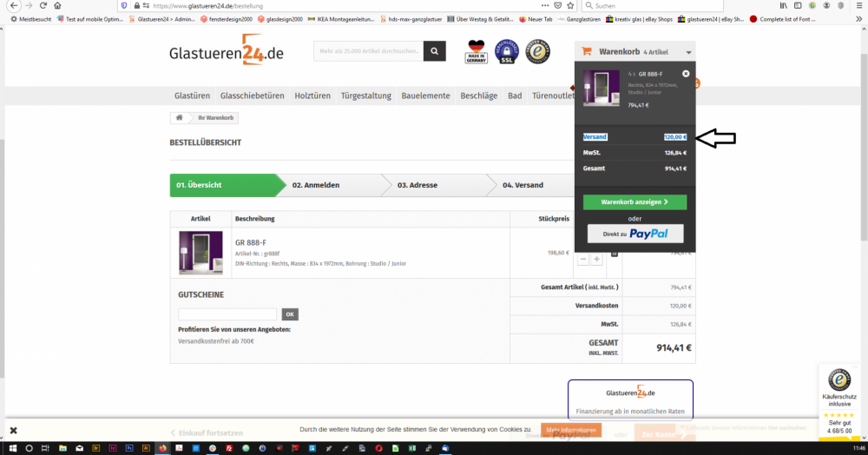Open the home breadcrumb icon
Image resolution: width=868 pixels, height=455 pixels.
click(x=180, y=118)
